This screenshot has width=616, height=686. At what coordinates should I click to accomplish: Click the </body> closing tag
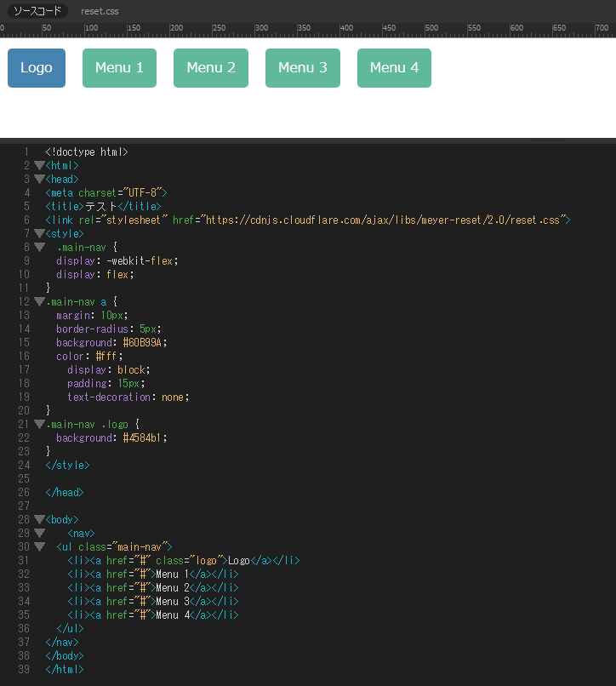pos(65,655)
